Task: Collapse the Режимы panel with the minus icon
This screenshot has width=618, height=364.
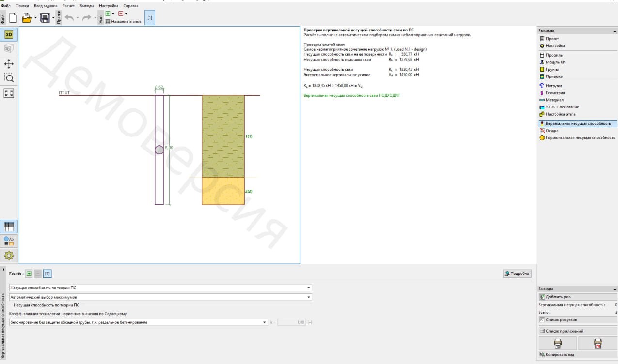Action: (614, 30)
